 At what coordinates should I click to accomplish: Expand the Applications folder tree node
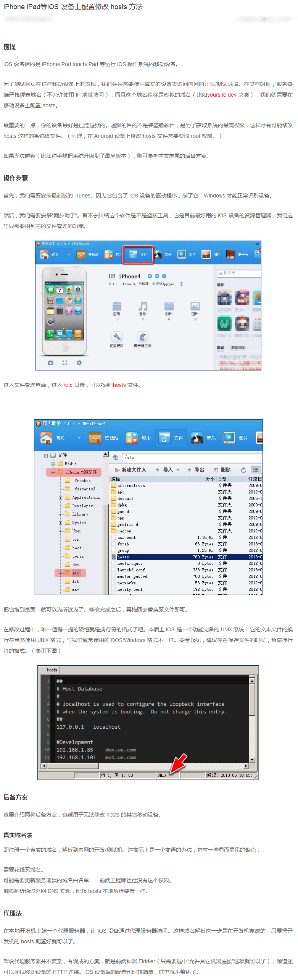pyautogui.click(x=60, y=498)
